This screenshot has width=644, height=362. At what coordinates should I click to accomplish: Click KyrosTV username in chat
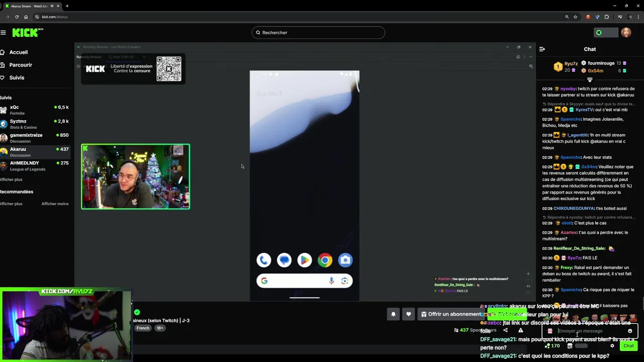585,110
